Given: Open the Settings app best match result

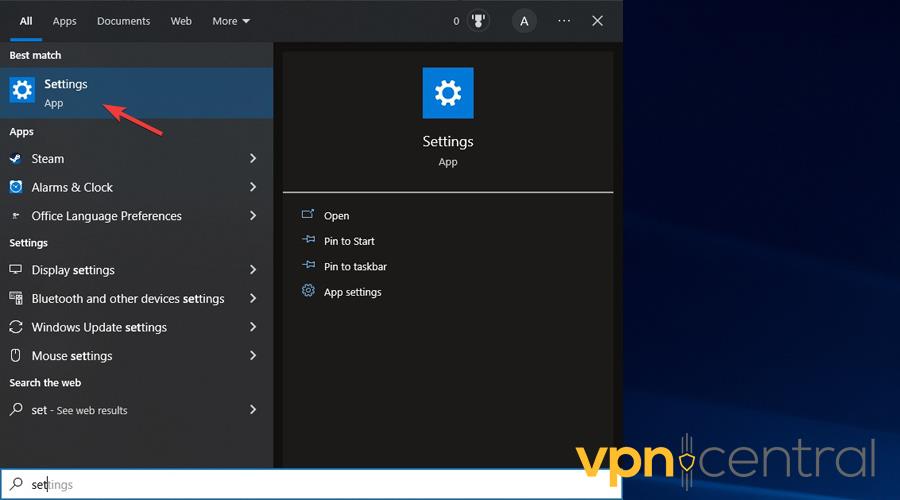Looking at the screenshot, I should pyautogui.click(x=136, y=93).
